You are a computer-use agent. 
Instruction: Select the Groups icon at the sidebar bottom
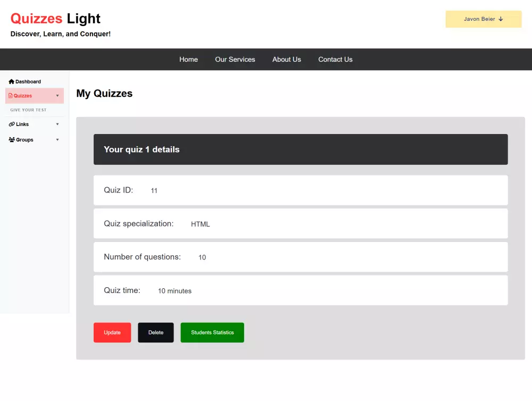coord(11,139)
